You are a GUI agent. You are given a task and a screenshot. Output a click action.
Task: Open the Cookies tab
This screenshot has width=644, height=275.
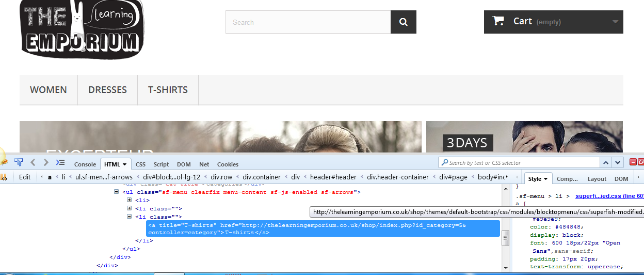click(228, 164)
